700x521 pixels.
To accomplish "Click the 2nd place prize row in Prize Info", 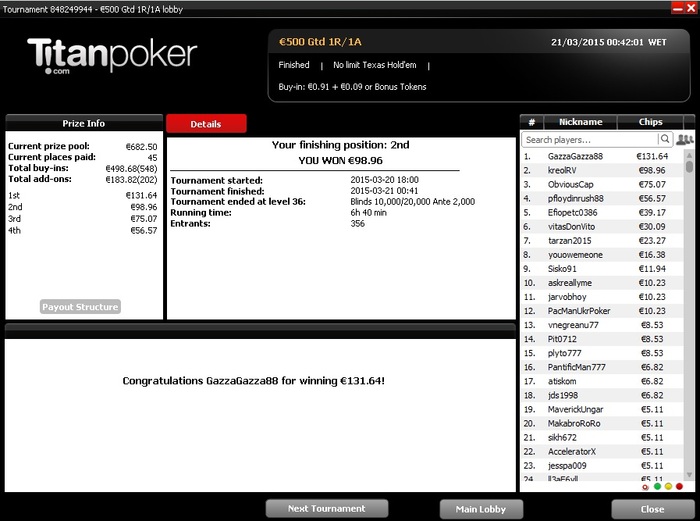I will click(x=83, y=207).
